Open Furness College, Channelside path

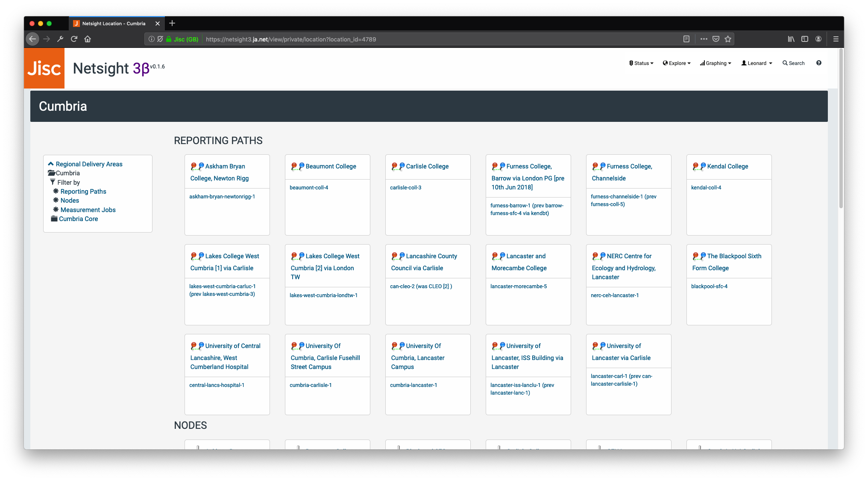click(622, 172)
